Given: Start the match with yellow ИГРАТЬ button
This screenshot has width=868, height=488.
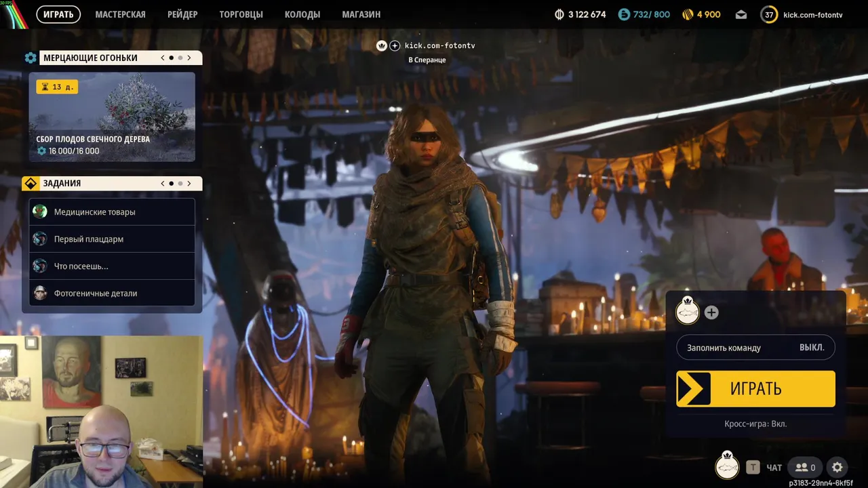Looking at the screenshot, I should [x=755, y=388].
